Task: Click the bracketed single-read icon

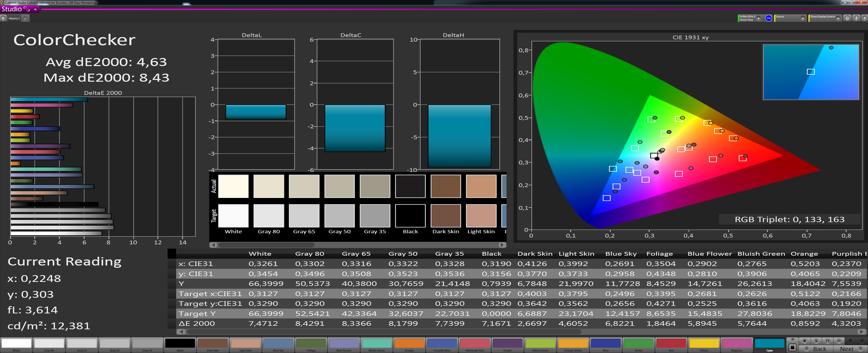Action: point(827,341)
